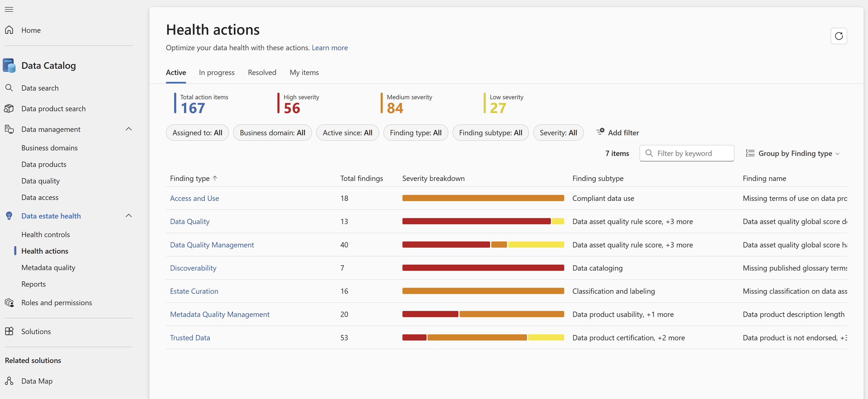
Task: Click the Roles and permissions icon
Action: pos(9,303)
